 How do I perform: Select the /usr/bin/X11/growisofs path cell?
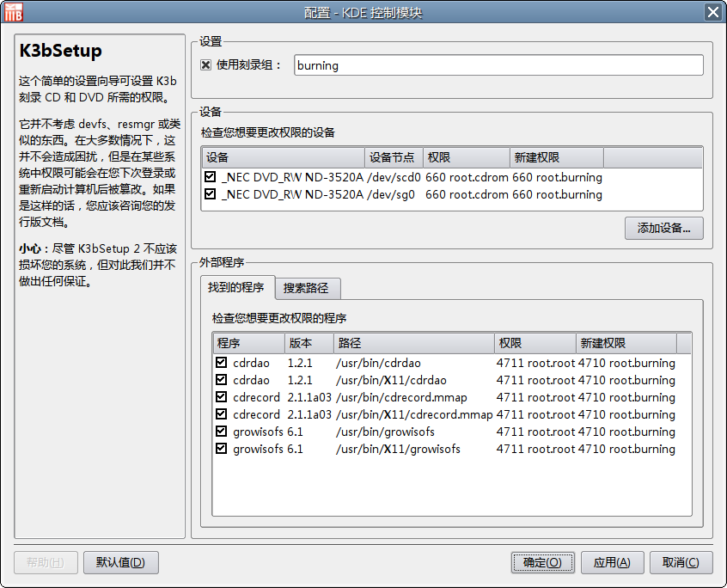click(x=398, y=449)
